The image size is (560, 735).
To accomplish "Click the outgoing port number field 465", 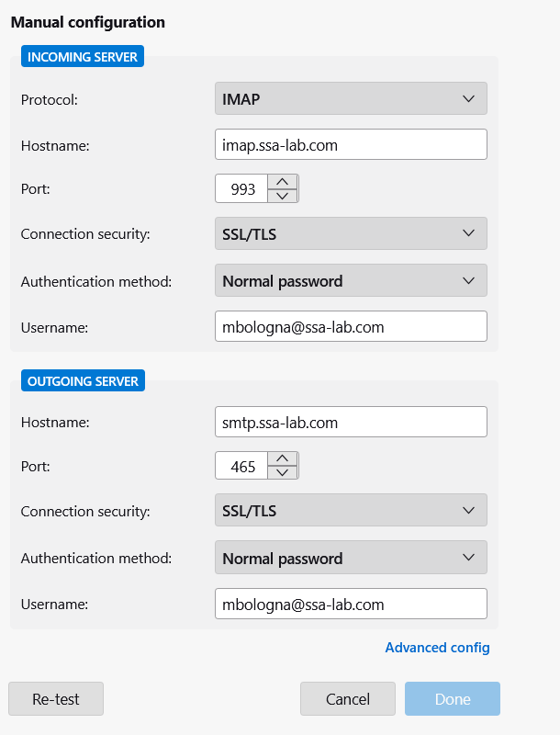I will (x=242, y=467).
